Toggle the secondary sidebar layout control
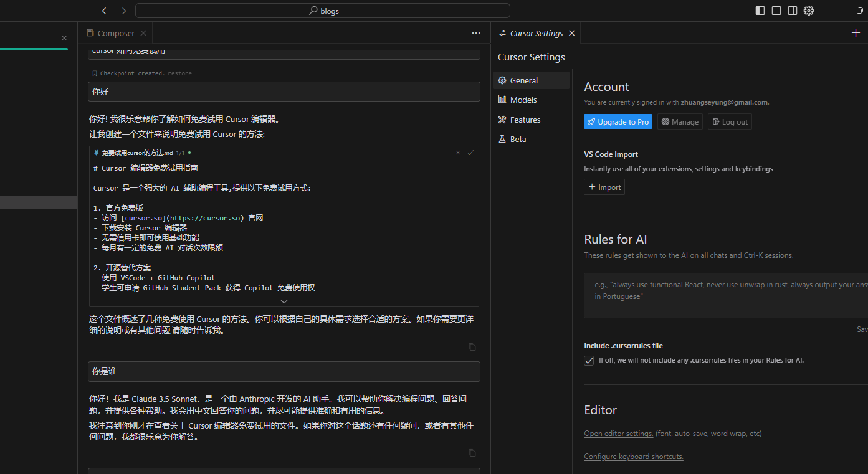The width and height of the screenshot is (868, 474). pyautogui.click(x=792, y=11)
